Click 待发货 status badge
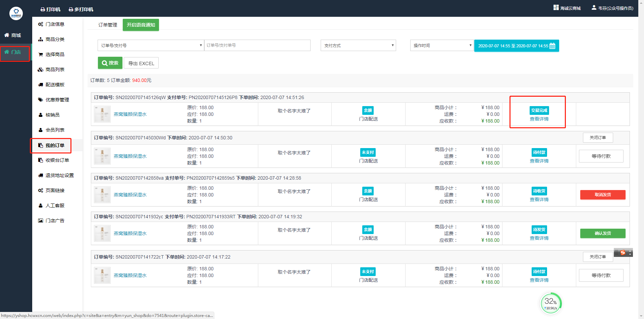 click(x=539, y=230)
